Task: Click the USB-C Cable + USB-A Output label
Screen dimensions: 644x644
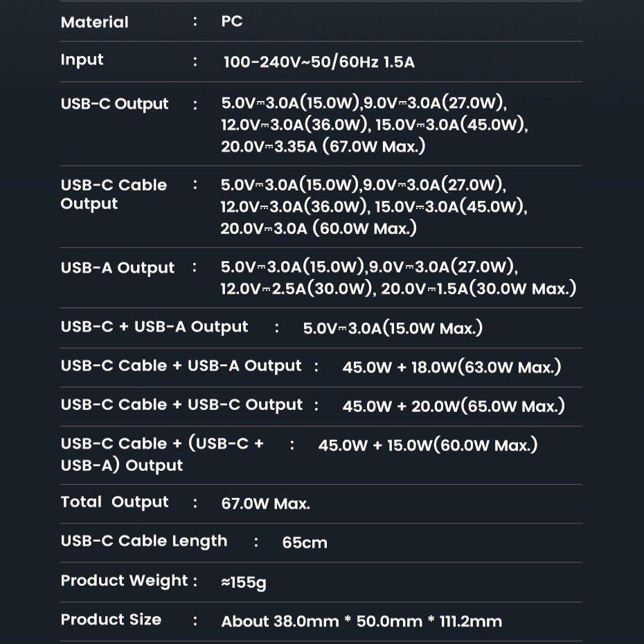Action: coord(181,366)
